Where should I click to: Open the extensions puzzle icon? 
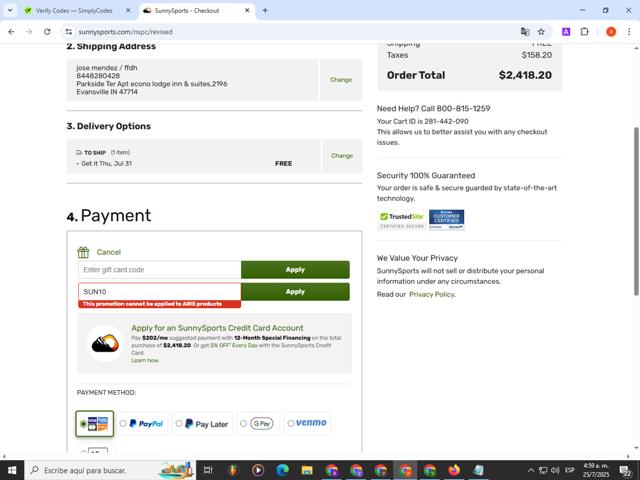click(x=584, y=32)
